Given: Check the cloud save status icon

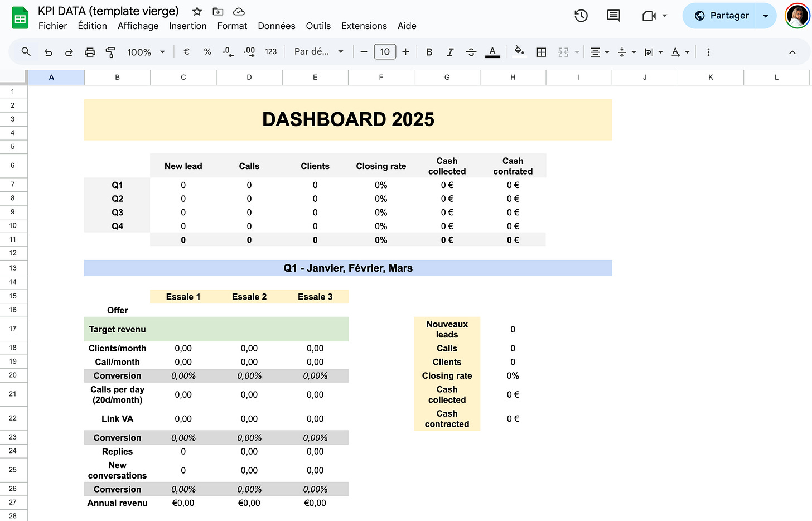Looking at the screenshot, I should point(239,11).
